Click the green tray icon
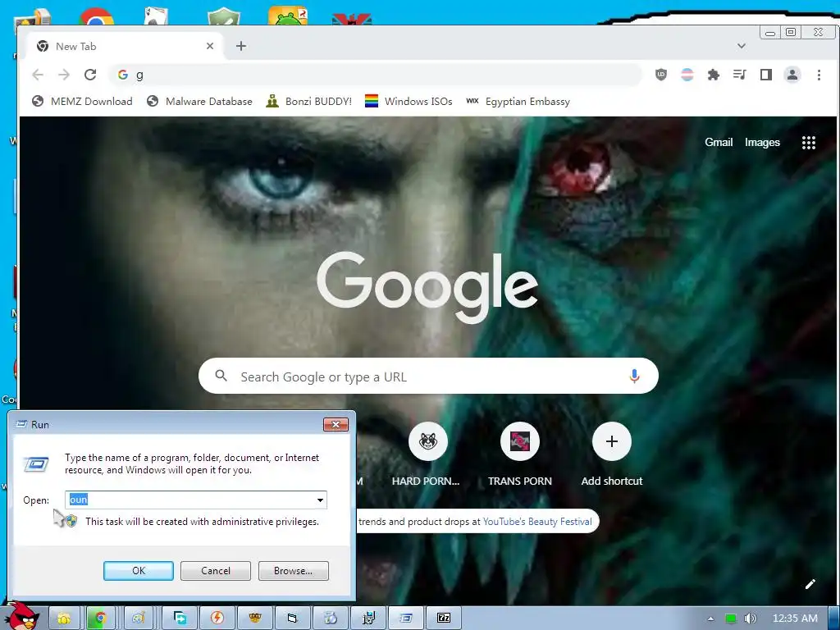Viewport: 840px width, 630px height. click(x=731, y=619)
